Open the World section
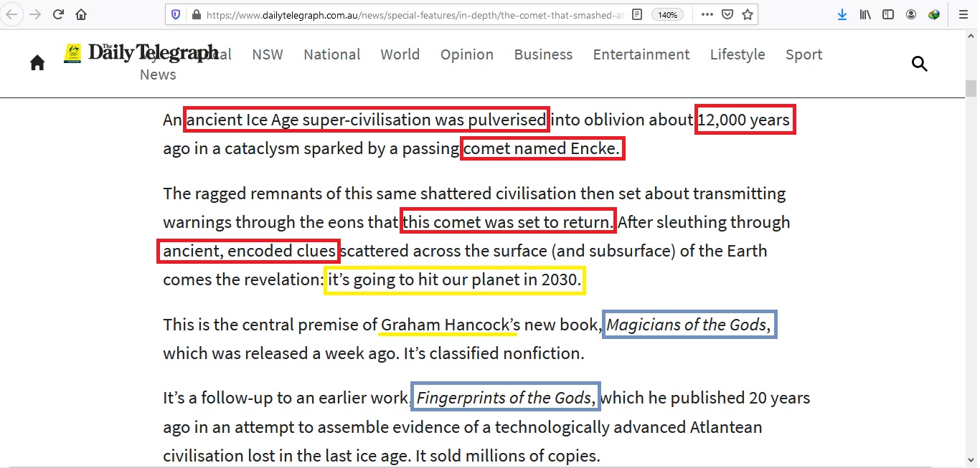The image size is (980, 468). [400, 54]
